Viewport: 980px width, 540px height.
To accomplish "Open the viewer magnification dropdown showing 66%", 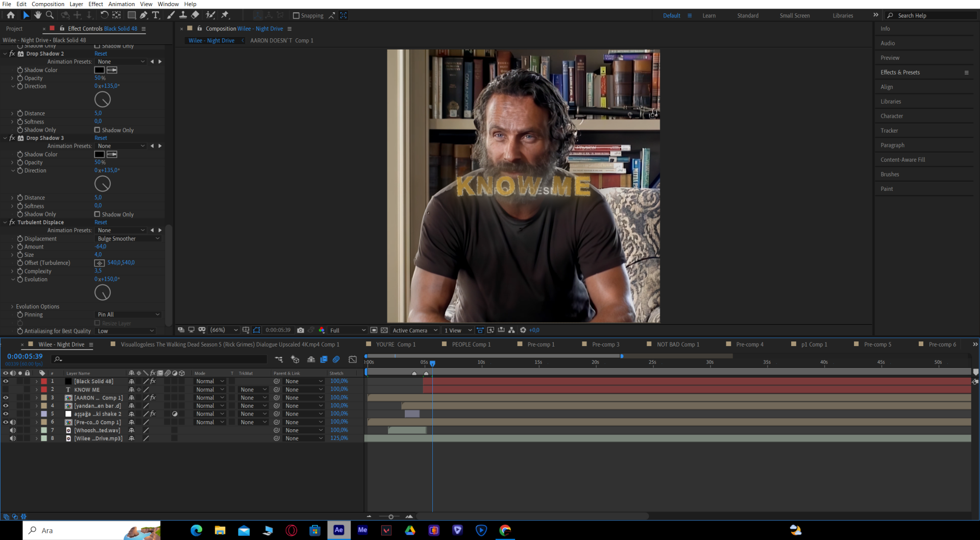I will pos(224,330).
